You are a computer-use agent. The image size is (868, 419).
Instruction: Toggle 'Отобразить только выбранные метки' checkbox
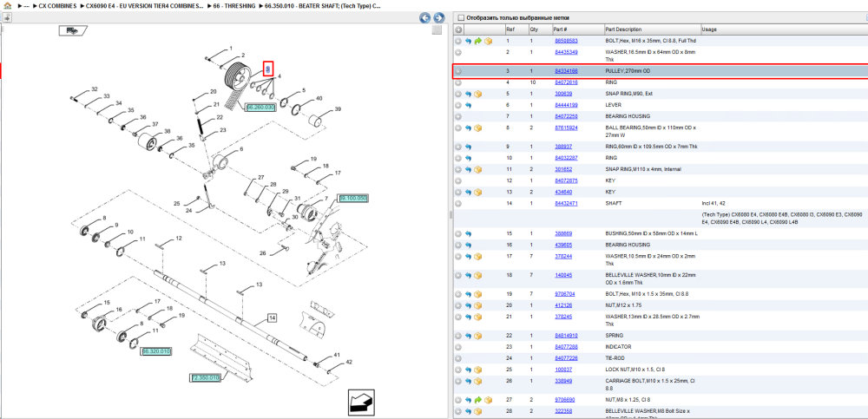point(461,18)
